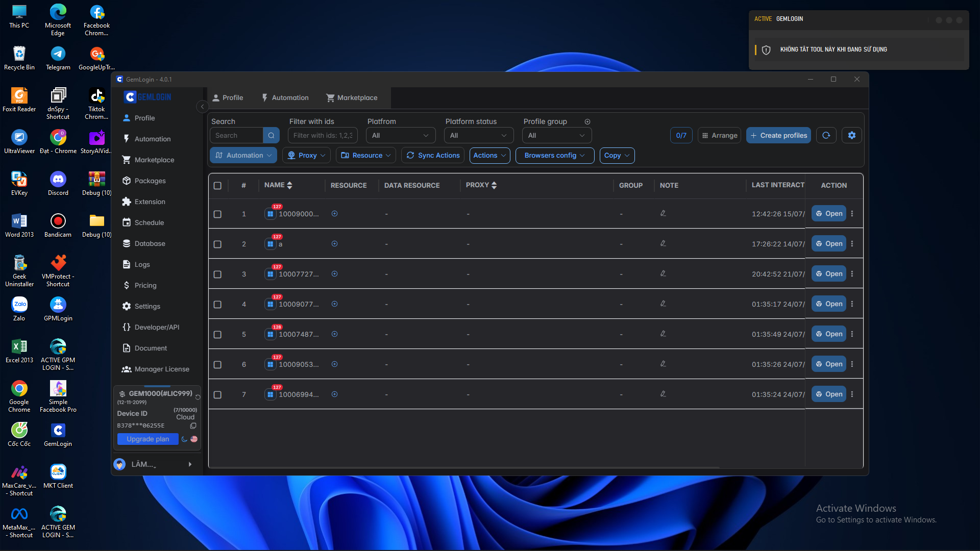
Task: Edit note pencil for row 5
Action: click(x=663, y=334)
